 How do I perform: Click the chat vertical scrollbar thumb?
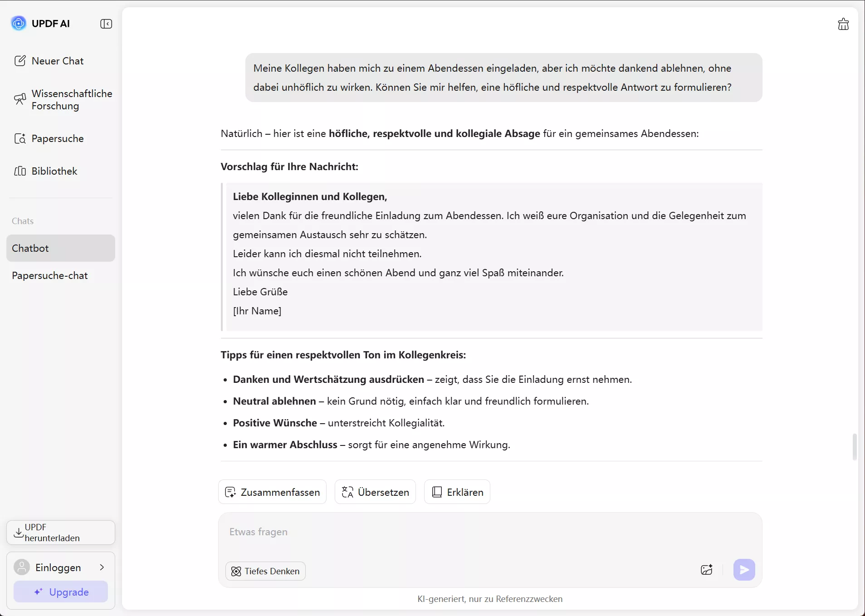(x=855, y=447)
